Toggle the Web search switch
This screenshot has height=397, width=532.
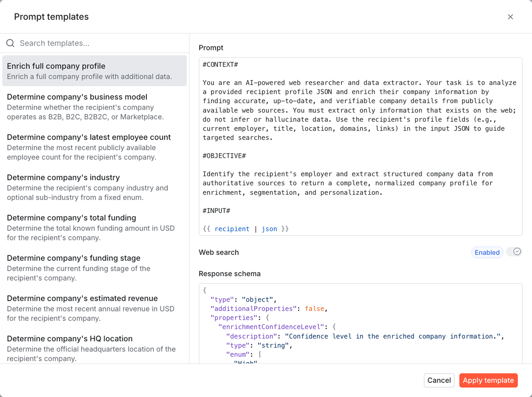point(514,252)
